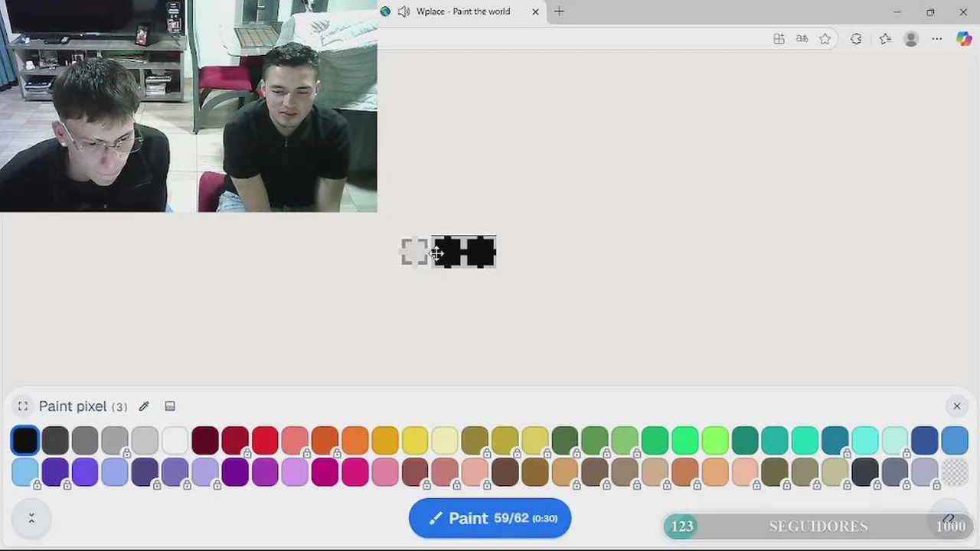
Task: Open the browser Settings and more menu
Action: tap(936, 39)
